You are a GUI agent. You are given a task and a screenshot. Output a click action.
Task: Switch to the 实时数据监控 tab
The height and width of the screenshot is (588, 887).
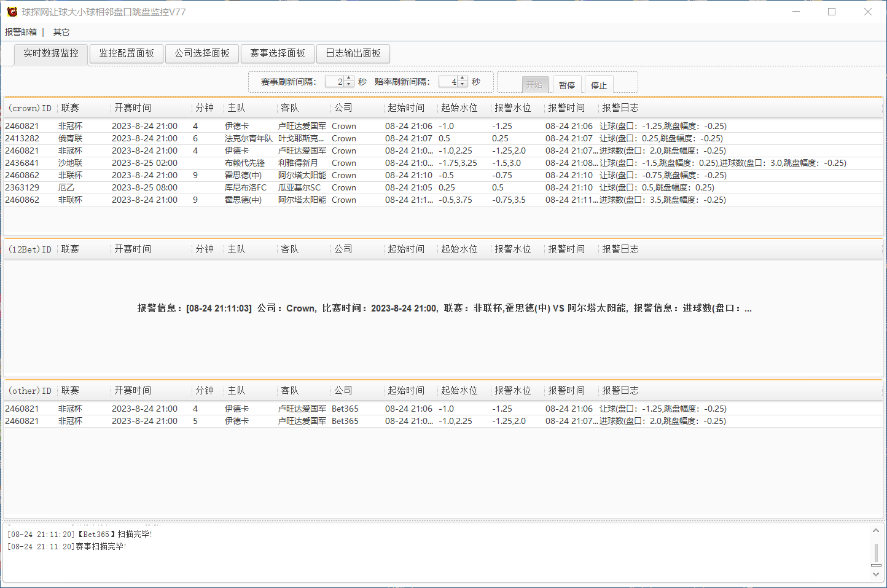51,53
